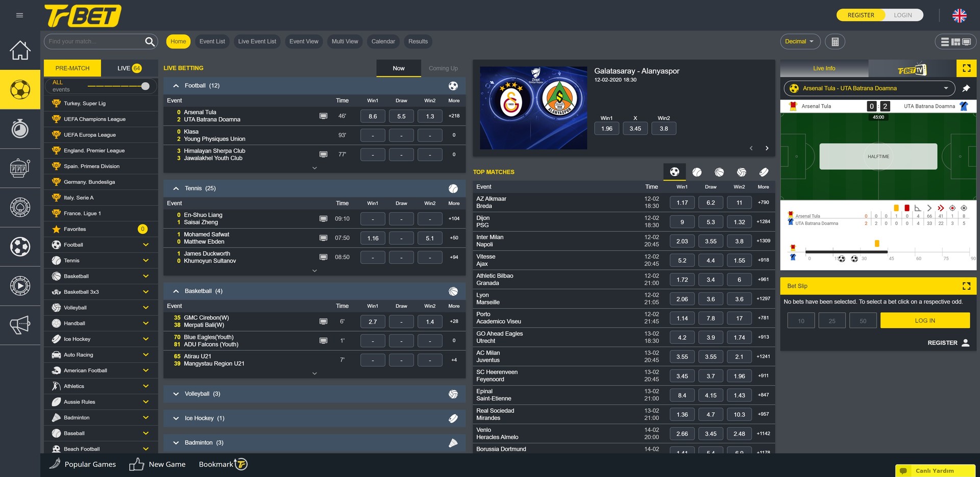Open the Multi View menu

(345, 42)
